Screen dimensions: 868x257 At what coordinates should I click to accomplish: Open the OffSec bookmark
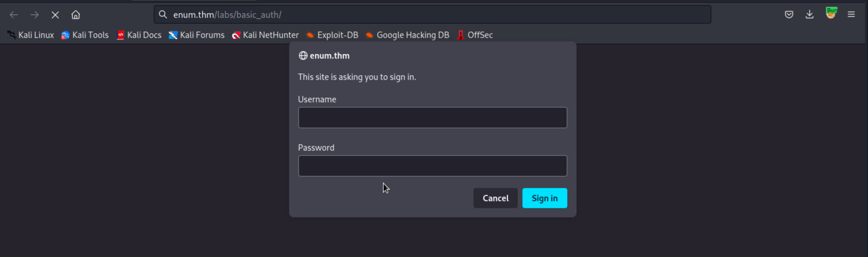tap(475, 35)
